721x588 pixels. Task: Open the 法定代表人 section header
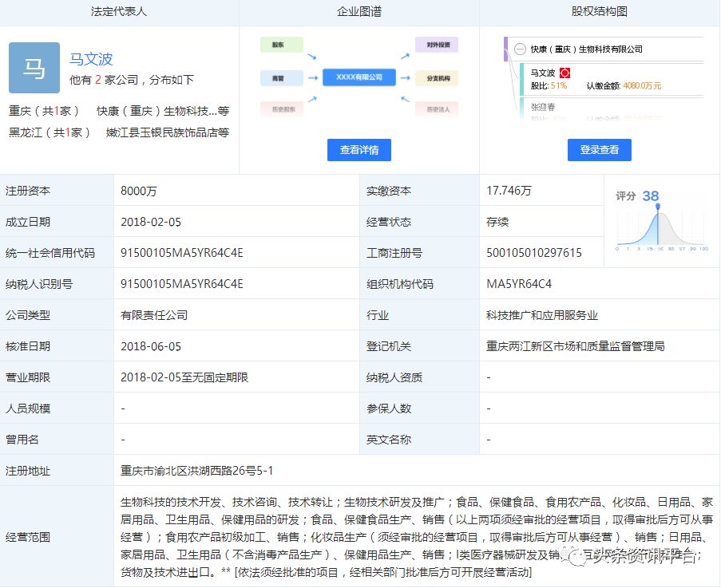(x=120, y=12)
